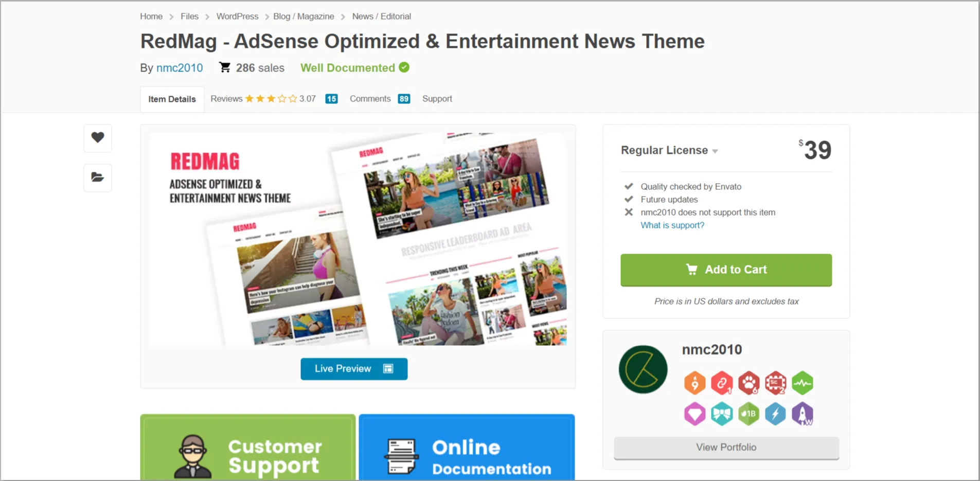Switch to the Reviews tab

point(226,99)
